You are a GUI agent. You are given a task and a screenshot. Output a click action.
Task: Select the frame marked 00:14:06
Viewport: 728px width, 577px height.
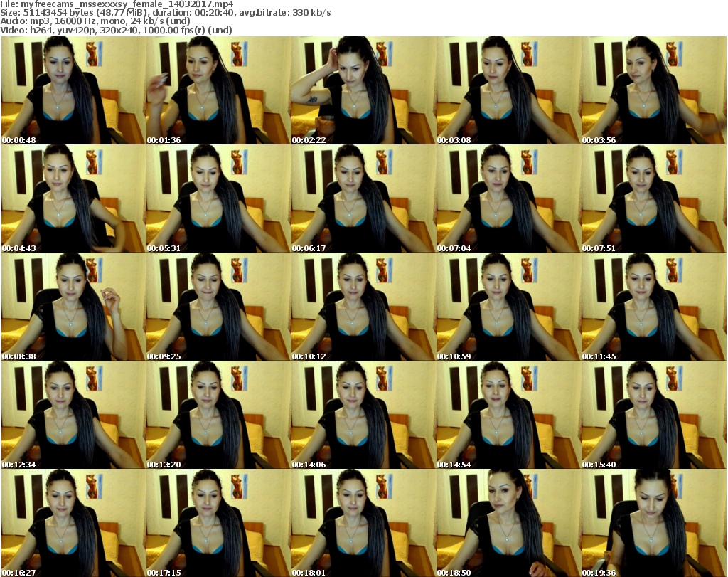[x=363, y=415]
